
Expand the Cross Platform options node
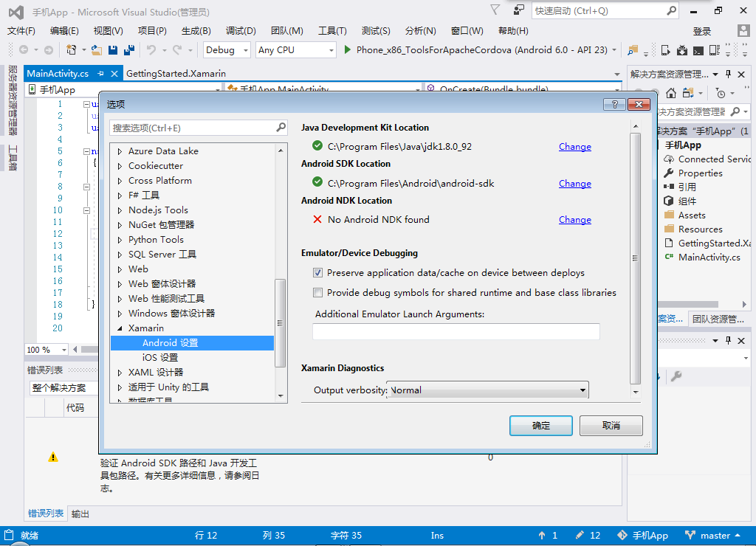[120, 181]
